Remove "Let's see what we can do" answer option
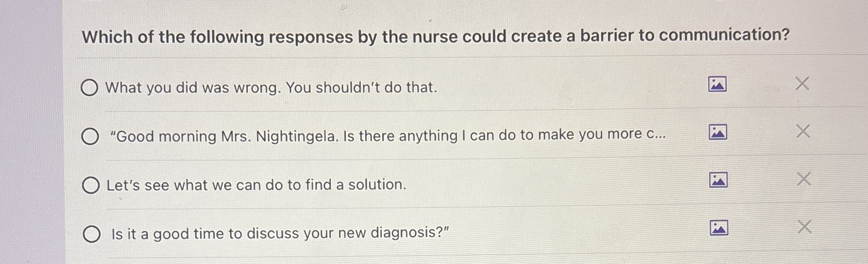The width and height of the screenshot is (868, 264). (804, 179)
